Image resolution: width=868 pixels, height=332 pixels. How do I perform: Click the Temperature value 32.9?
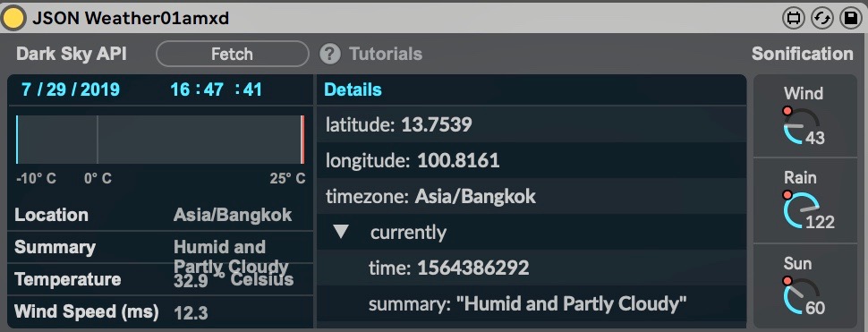tap(191, 281)
